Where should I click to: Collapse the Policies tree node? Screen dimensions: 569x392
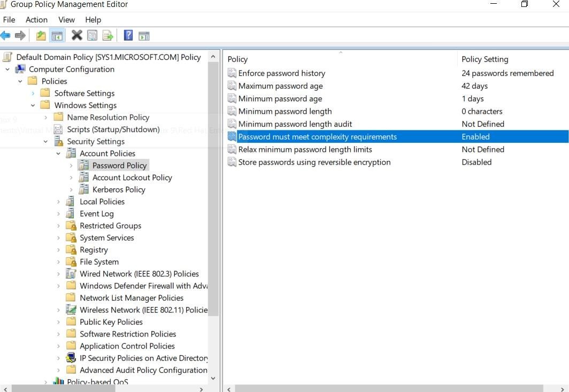pos(20,81)
